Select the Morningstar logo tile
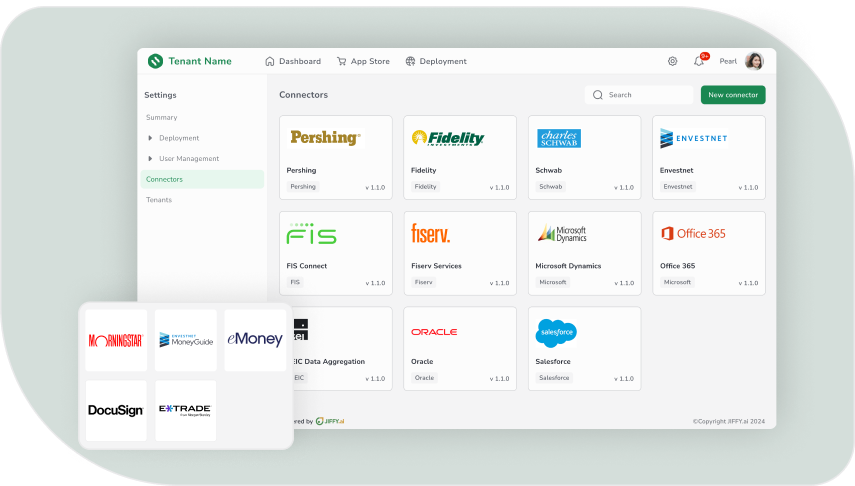This screenshot has height=486, width=855. tap(116, 340)
